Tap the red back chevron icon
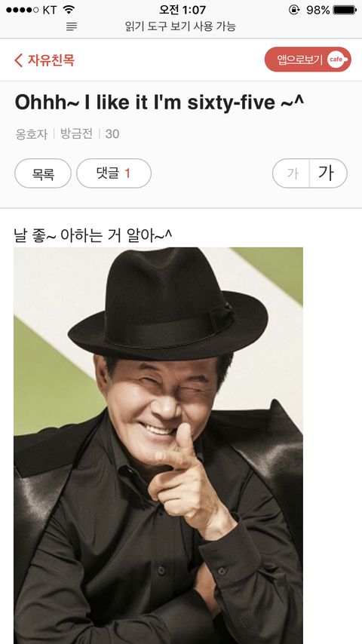 pyautogui.click(x=19, y=60)
